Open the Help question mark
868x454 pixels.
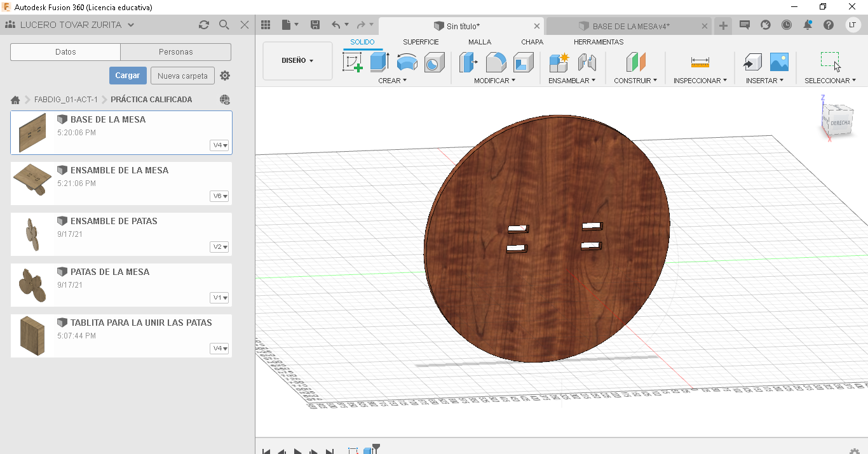(x=829, y=25)
